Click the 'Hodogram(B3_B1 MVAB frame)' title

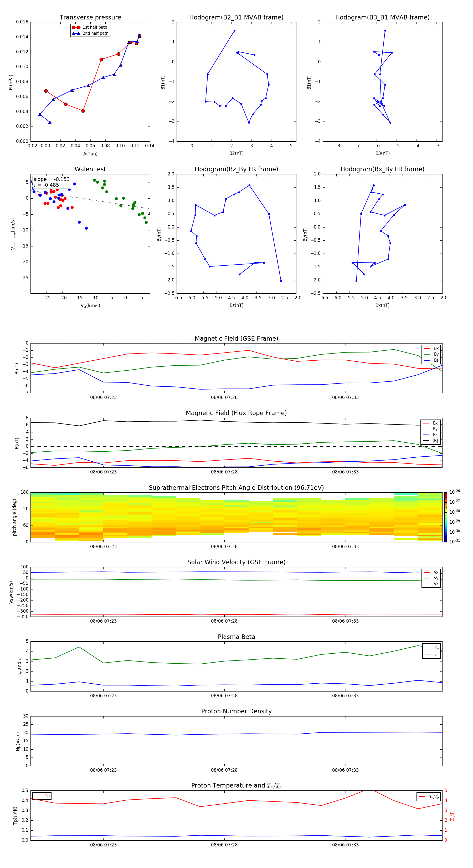click(x=382, y=18)
